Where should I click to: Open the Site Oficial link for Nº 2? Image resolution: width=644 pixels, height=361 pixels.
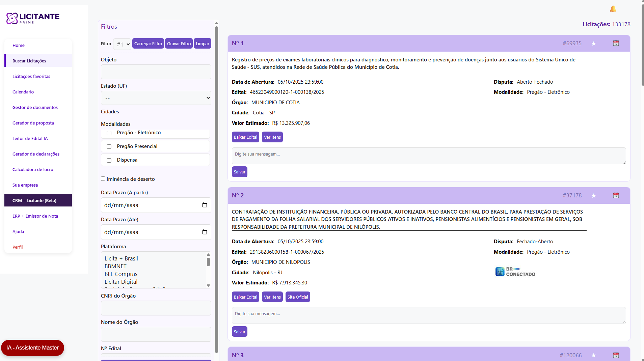point(297,297)
